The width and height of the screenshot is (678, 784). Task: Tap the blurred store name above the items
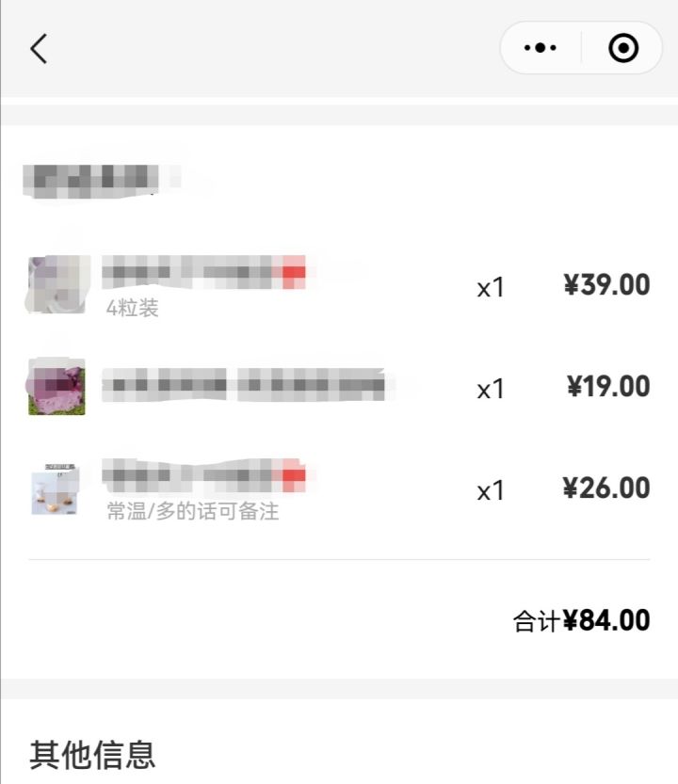click(90, 178)
